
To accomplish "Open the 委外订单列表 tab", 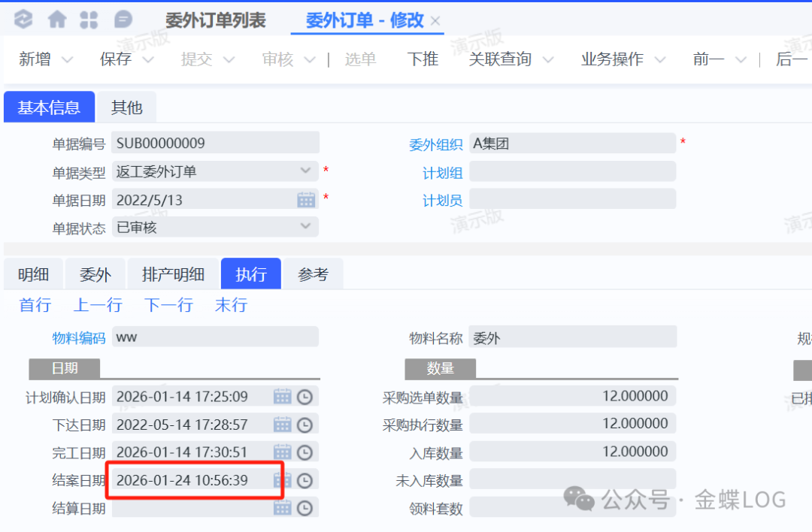I will coord(215,21).
